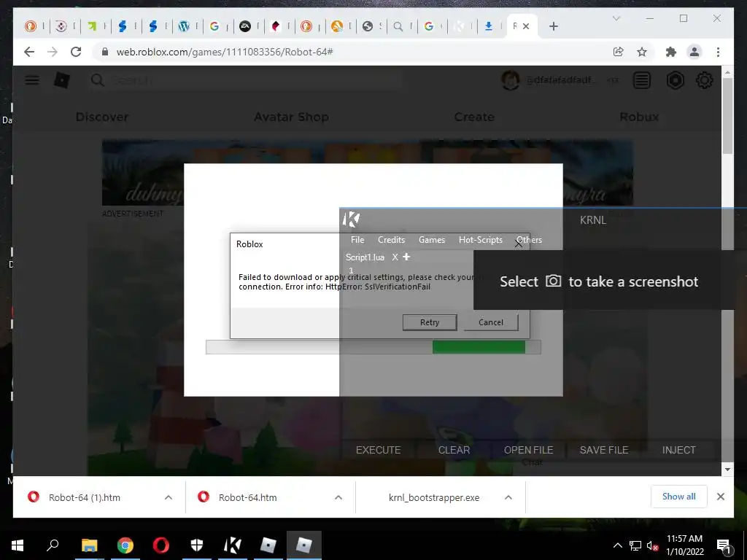Open the File menu in KRNL

pos(357,240)
